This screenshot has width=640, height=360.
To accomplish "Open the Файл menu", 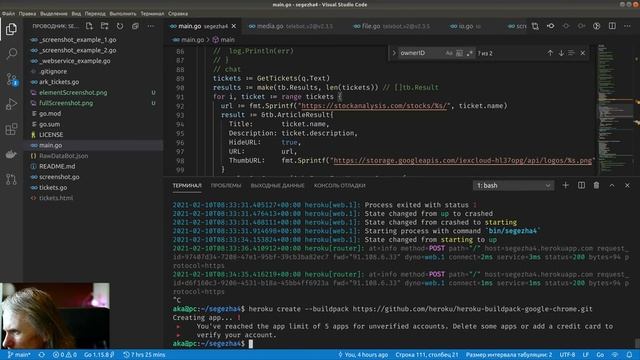I will pyautogui.click(x=8, y=13).
